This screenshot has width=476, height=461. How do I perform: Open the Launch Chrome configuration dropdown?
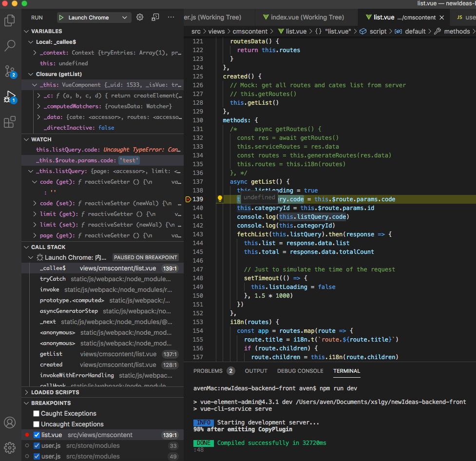pos(125,18)
